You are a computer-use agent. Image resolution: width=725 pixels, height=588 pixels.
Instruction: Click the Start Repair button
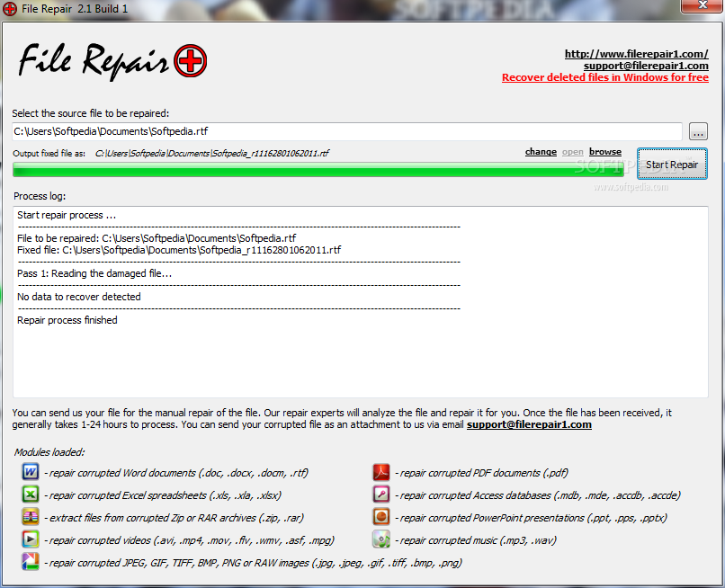tap(672, 165)
